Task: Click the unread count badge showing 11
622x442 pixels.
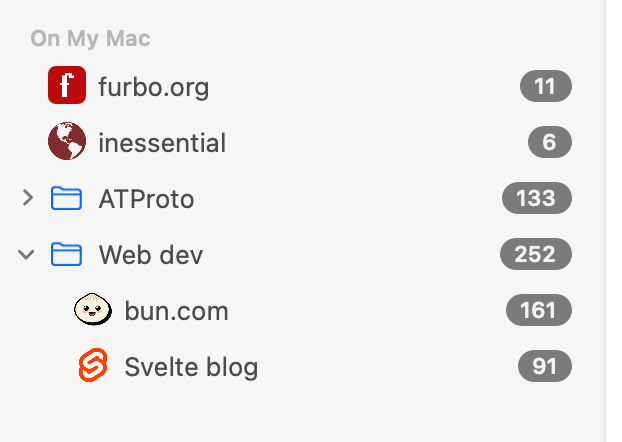Action: click(x=545, y=87)
